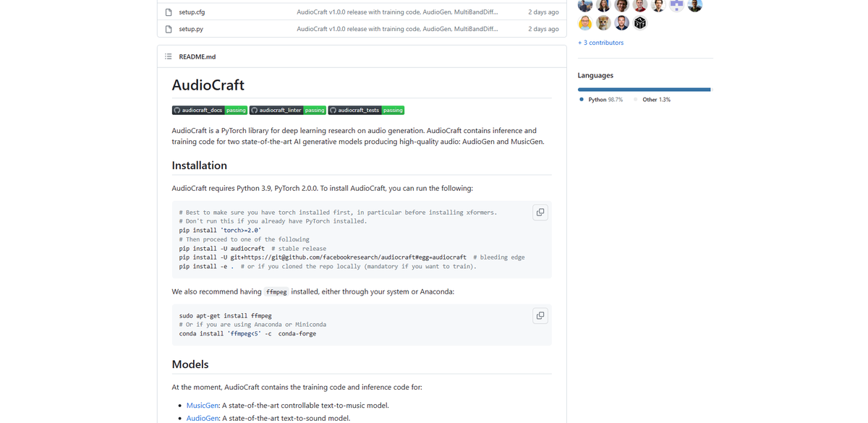Click the Installation heading
The image size is (868, 423).
click(x=200, y=166)
